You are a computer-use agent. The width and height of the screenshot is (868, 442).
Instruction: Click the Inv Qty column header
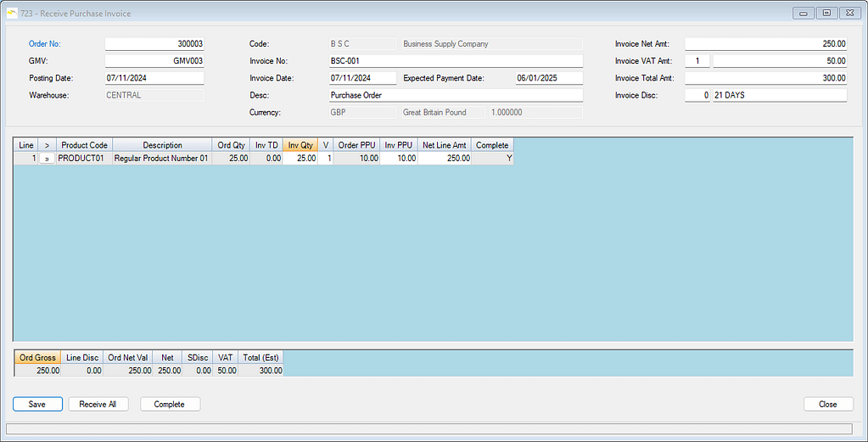pyautogui.click(x=300, y=145)
